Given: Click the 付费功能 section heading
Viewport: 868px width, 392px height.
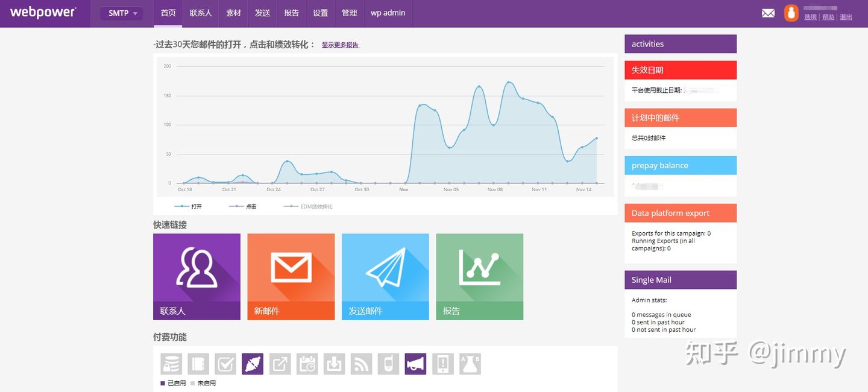Looking at the screenshot, I should (170, 337).
